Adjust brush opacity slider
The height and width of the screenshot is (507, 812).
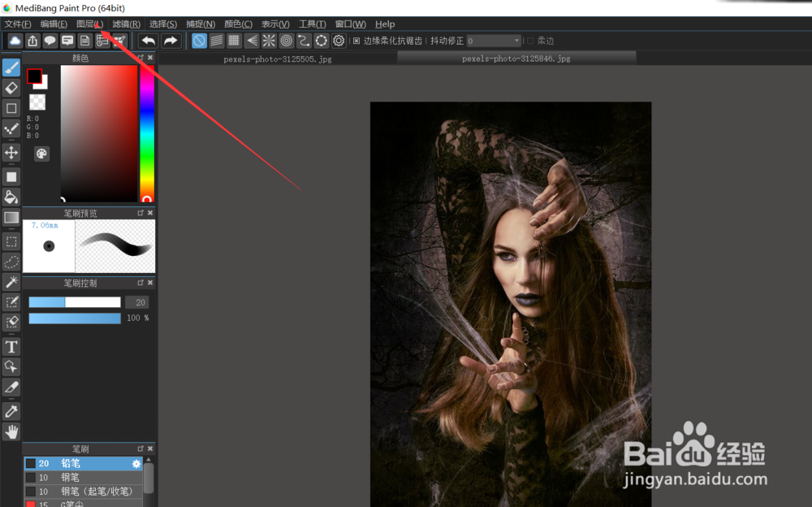point(75,318)
